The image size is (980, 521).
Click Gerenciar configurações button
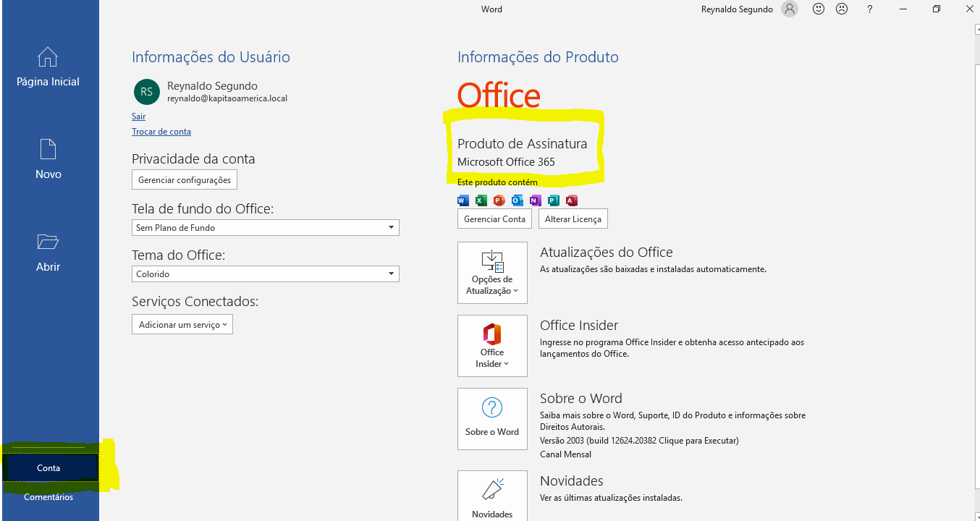pyautogui.click(x=185, y=179)
